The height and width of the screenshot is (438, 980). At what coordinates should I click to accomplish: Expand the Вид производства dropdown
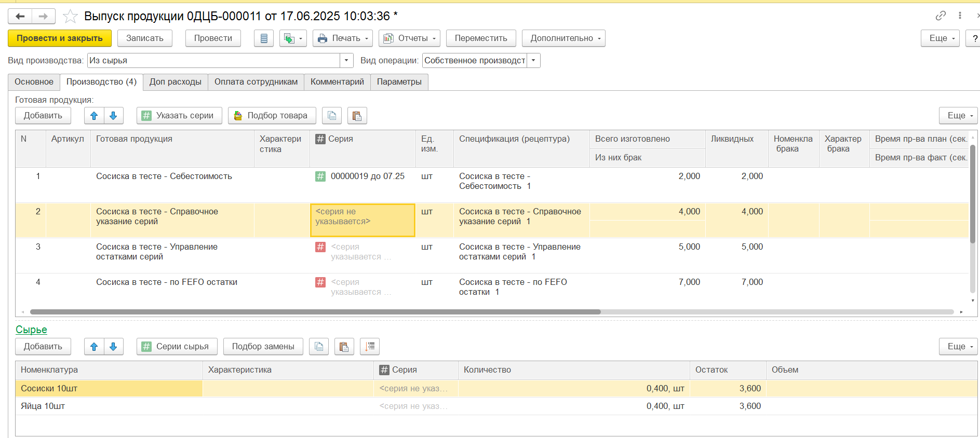pyautogui.click(x=346, y=61)
